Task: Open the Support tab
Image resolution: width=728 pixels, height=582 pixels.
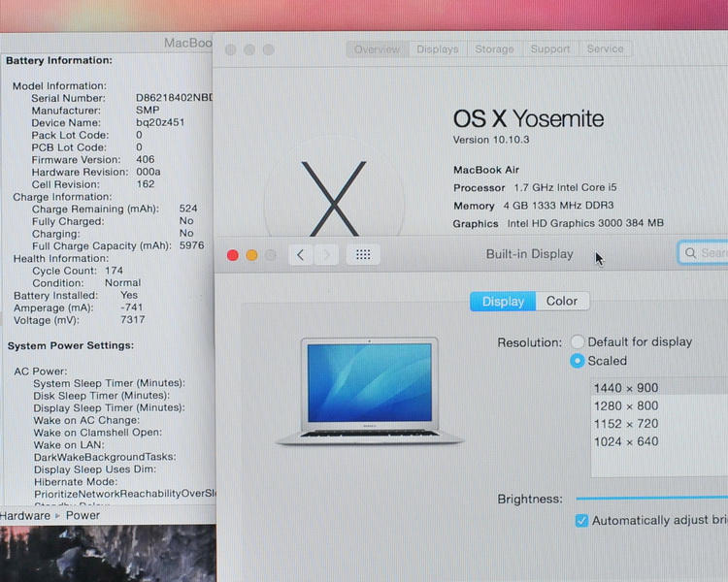Action: click(x=550, y=48)
